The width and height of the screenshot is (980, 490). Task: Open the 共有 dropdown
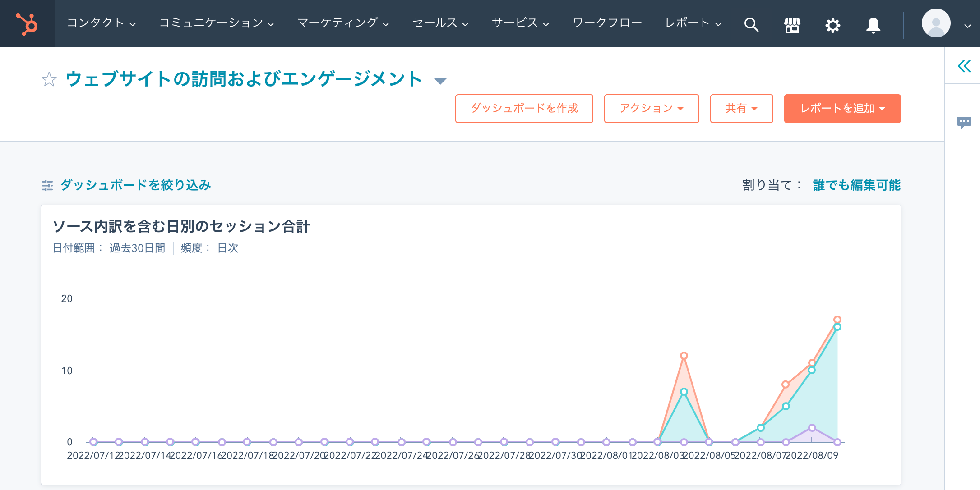coord(742,109)
